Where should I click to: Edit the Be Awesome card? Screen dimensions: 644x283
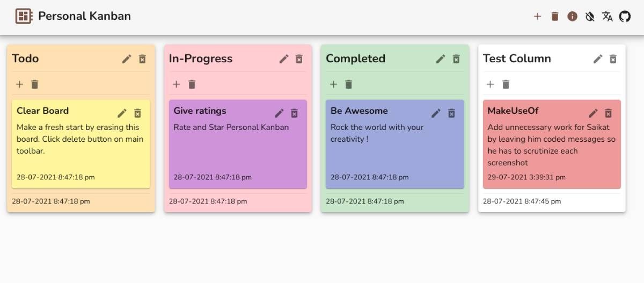tap(436, 113)
